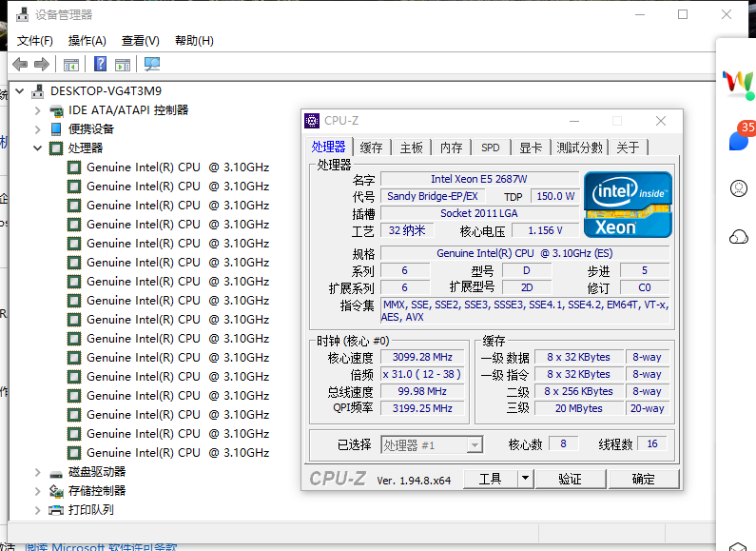Click the Intel Xeon E5 2687W name field
Image resolution: width=756 pixels, height=551 pixels.
coord(479,179)
